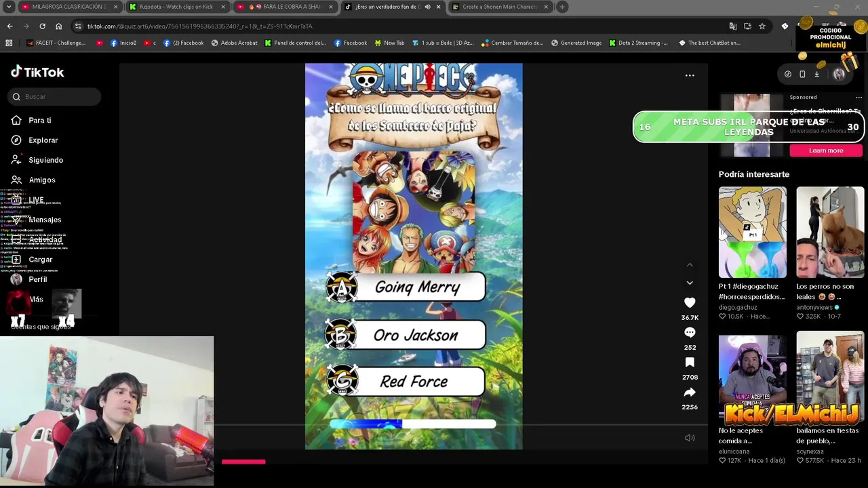
Task: Open the apps grid icon in bookmarks bar
Action: point(9,43)
